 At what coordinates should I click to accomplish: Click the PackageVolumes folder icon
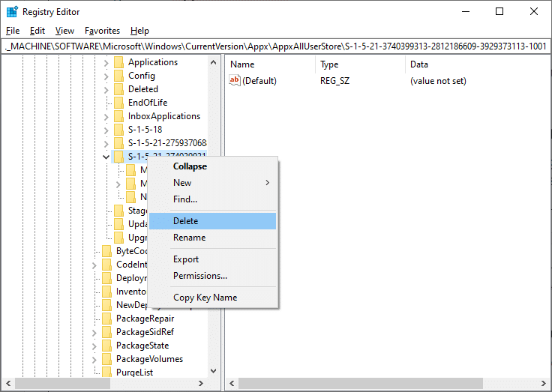107,359
